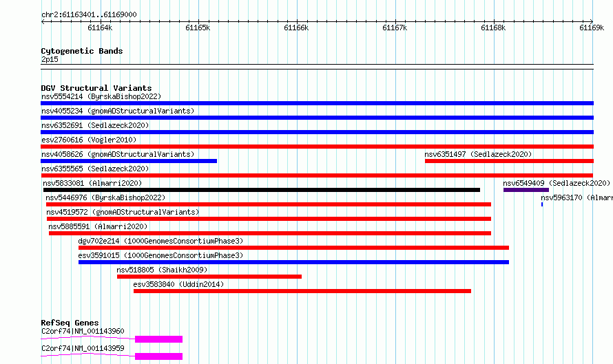Viewport: 613px width, 364px height.
Task: Open C2orf74|NM_001143959 gene label
Action: 83,348
